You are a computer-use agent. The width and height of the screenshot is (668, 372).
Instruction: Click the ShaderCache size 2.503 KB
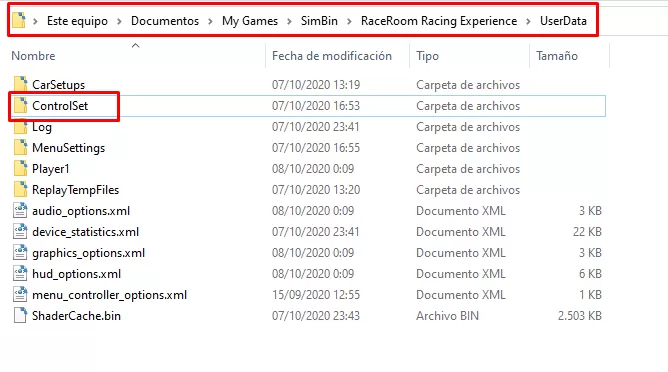[579, 316]
